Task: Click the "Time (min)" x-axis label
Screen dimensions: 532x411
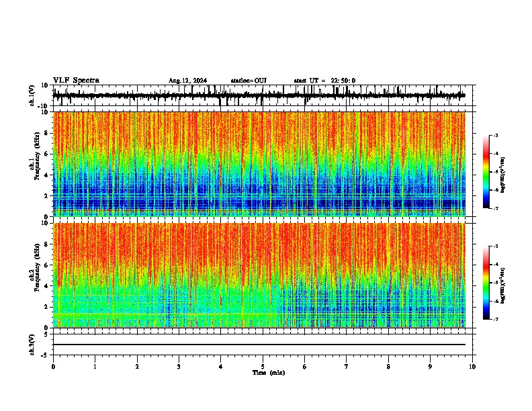Action: click(x=269, y=373)
